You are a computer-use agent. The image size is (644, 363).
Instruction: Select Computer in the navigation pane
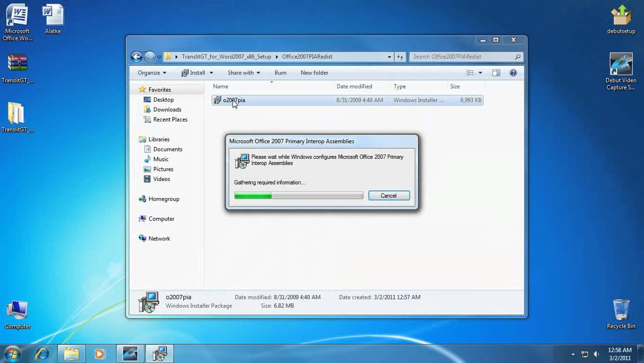(x=161, y=219)
